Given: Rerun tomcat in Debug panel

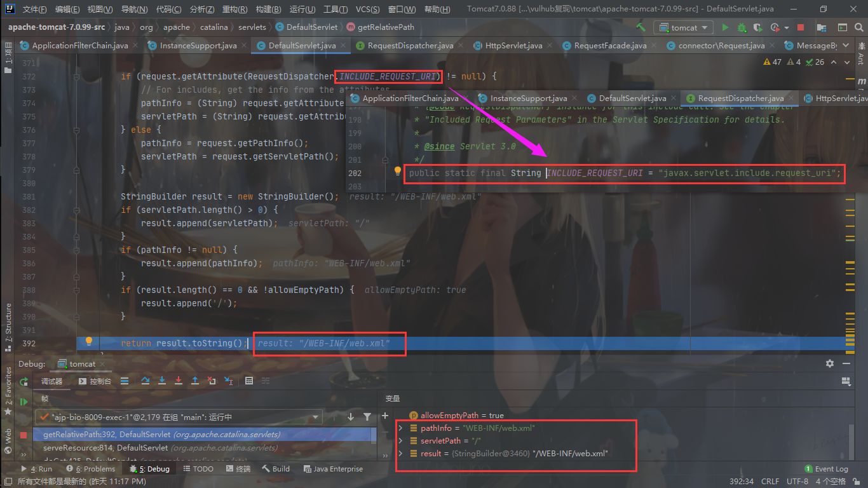Looking at the screenshot, I should pyautogui.click(x=24, y=381).
